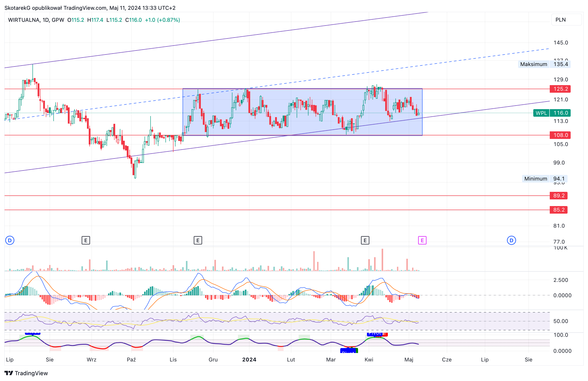588x381 pixels.
Task: Click the 89.2 red price label
Action: (558, 196)
